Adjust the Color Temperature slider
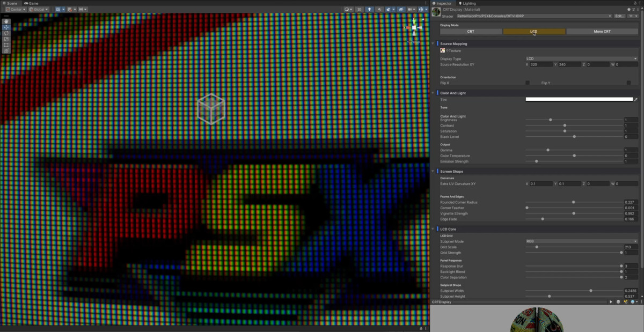Viewport: 644px width, 332px height. point(574,156)
